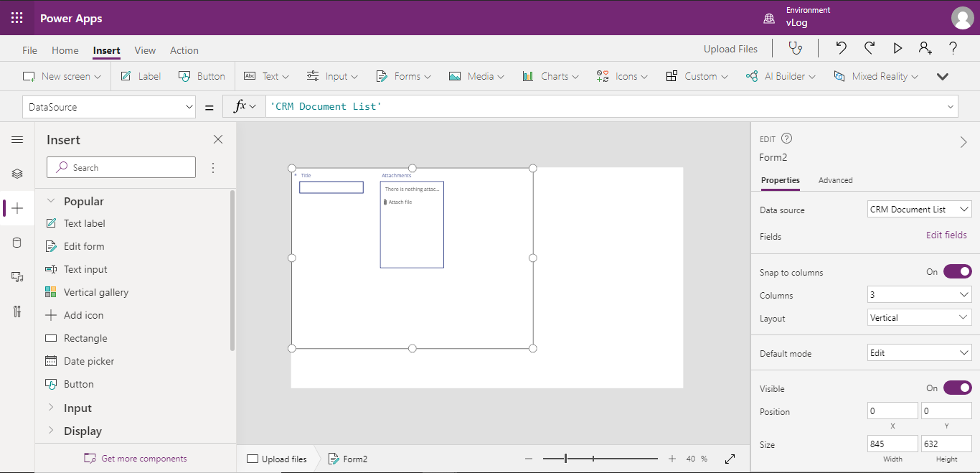Click Get more components
This screenshot has height=473, width=980.
(136, 459)
